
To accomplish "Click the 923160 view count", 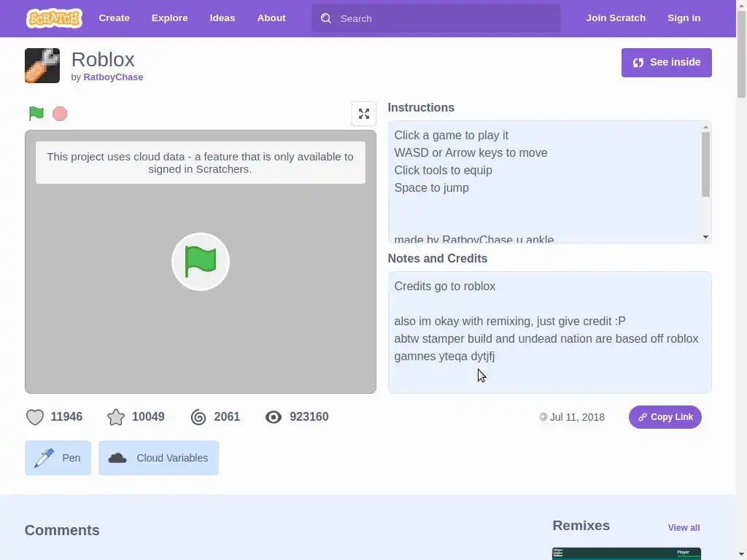I will pos(309,416).
